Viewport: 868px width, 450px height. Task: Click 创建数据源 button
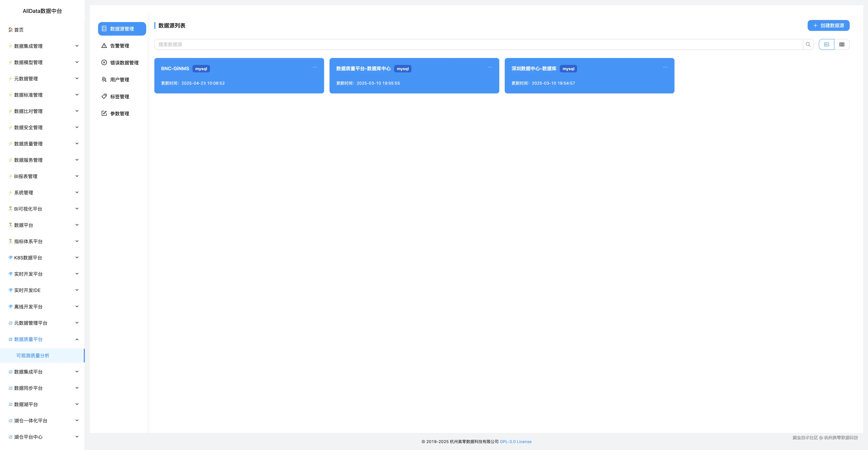point(828,26)
